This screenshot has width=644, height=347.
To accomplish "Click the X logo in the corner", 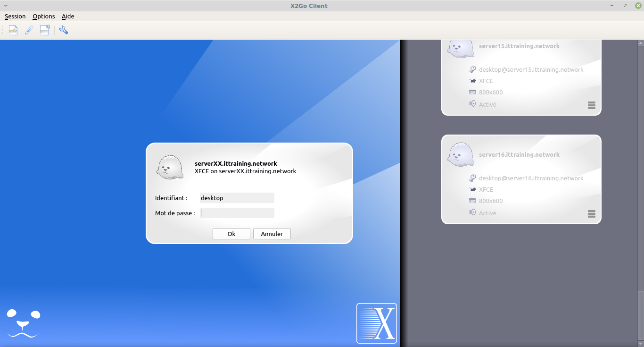I will [x=377, y=323].
